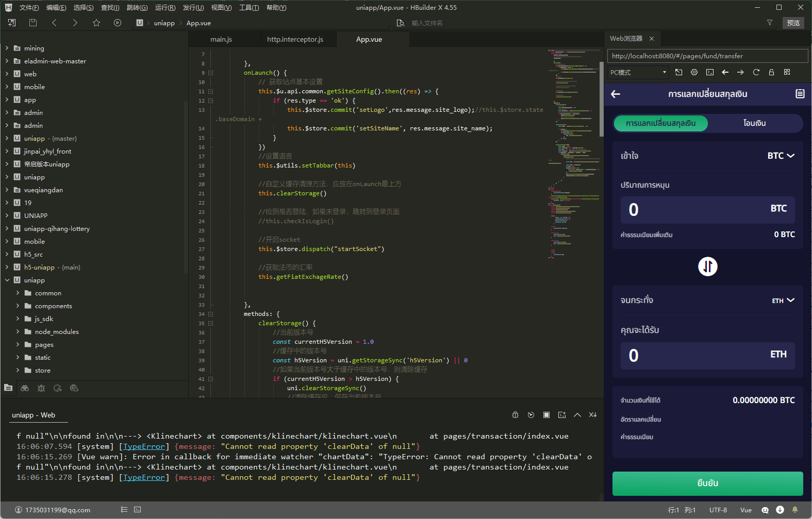The width and height of the screenshot is (812, 519).
Task: Open the browser settings gear icon
Action: pyautogui.click(x=694, y=72)
